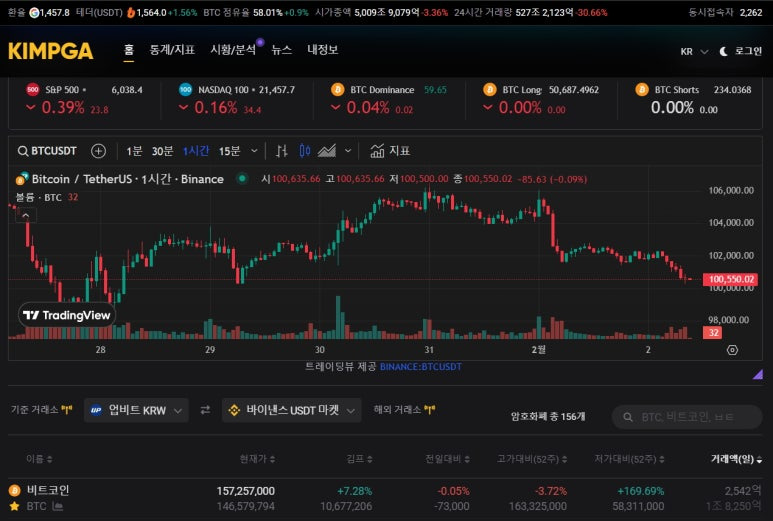The image size is (773, 521).
Task: Select the 1분 interval
Action: click(134, 151)
